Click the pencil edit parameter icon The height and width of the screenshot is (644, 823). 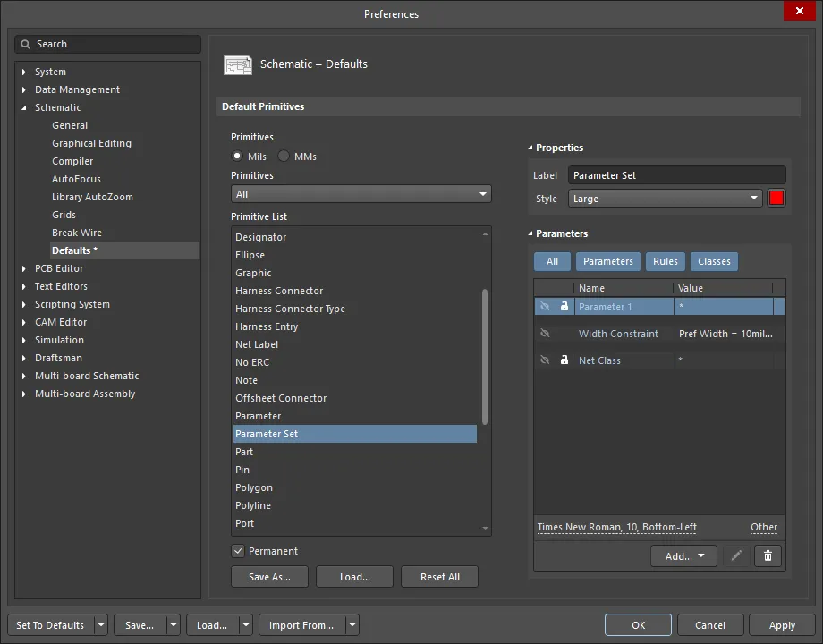736,556
